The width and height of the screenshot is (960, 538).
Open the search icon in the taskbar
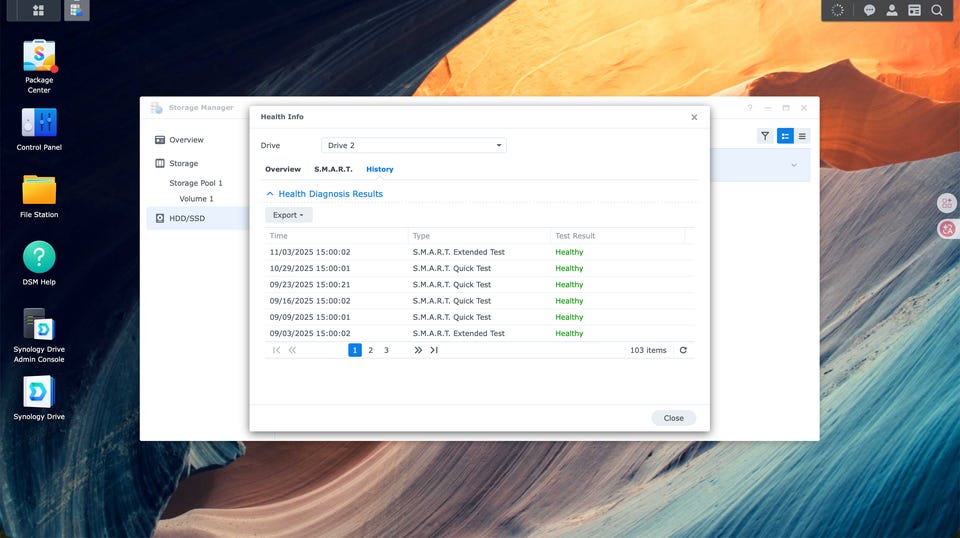pos(937,10)
